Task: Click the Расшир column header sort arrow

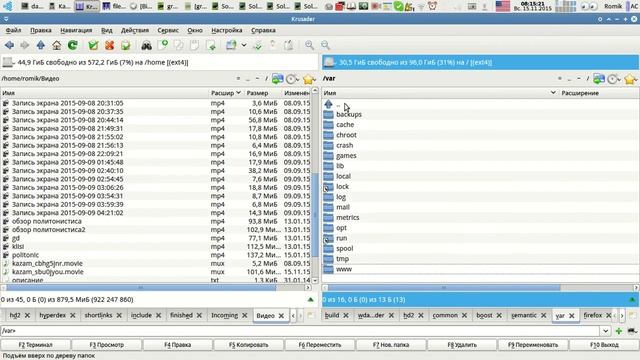Action: (x=238, y=93)
